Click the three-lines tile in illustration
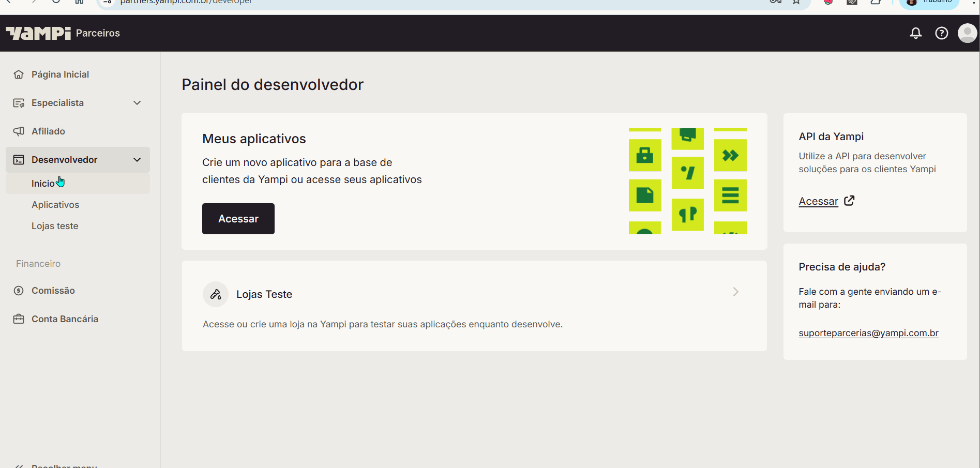Image resolution: width=980 pixels, height=468 pixels. (x=730, y=195)
